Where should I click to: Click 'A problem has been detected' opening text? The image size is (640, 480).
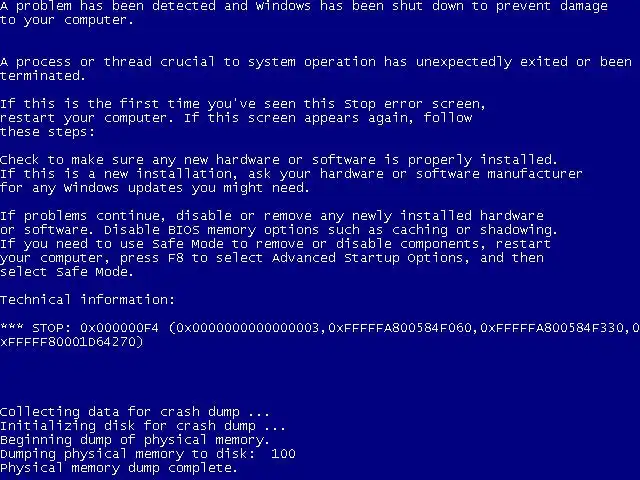(x=108, y=7)
